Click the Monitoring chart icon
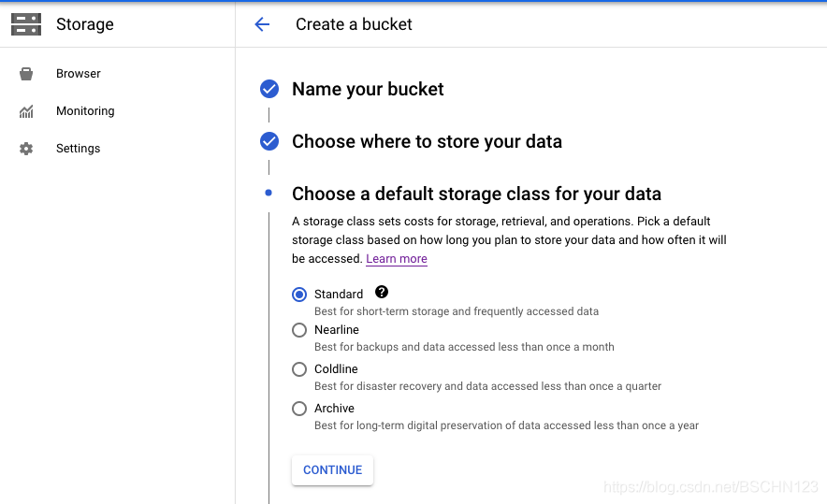Image resolution: width=827 pixels, height=504 pixels. pyautogui.click(x=26, y=111)
